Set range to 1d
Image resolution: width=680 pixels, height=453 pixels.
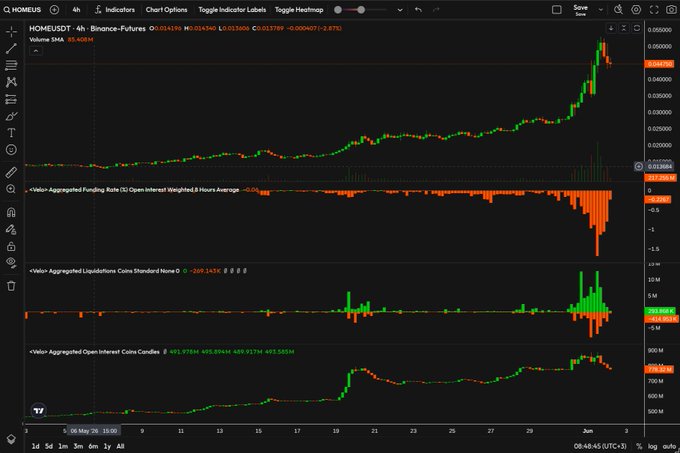click(36, 446)
